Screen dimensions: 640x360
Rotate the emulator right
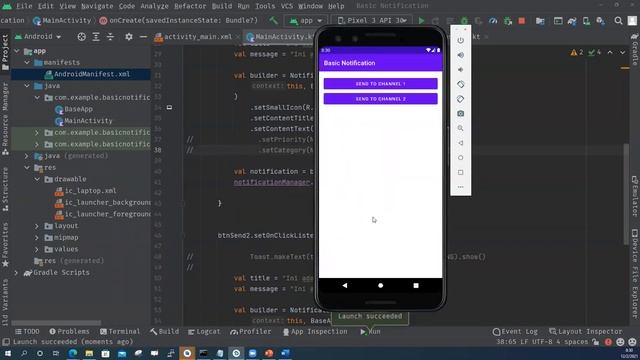click(x=460, y=99)
